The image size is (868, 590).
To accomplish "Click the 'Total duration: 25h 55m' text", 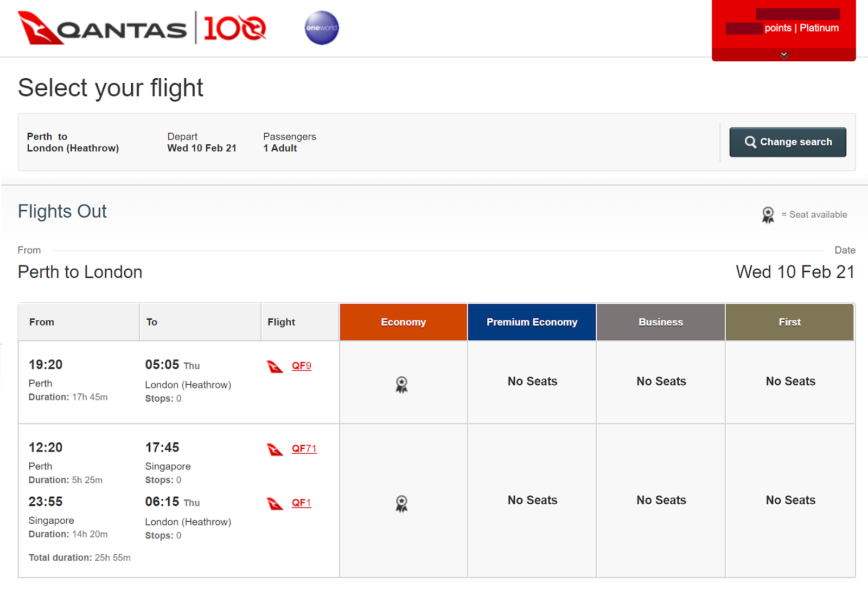I will (x=80, y=558).
